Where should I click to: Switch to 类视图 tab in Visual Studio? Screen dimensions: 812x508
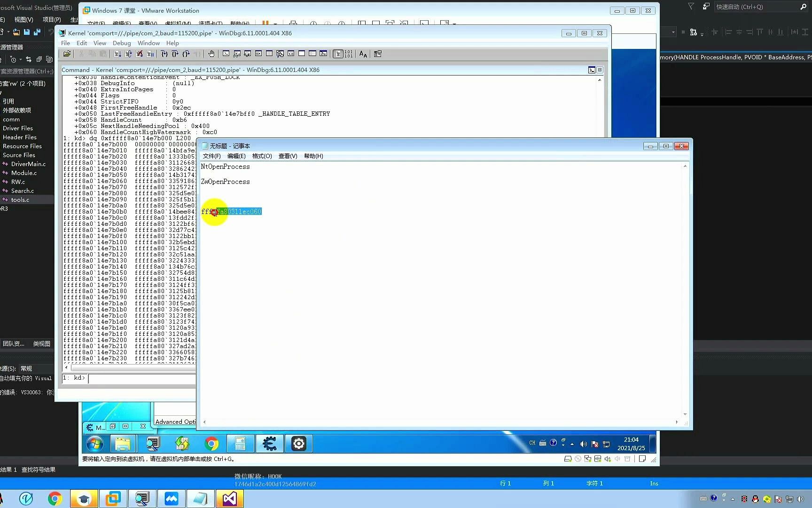pos(41,344)
